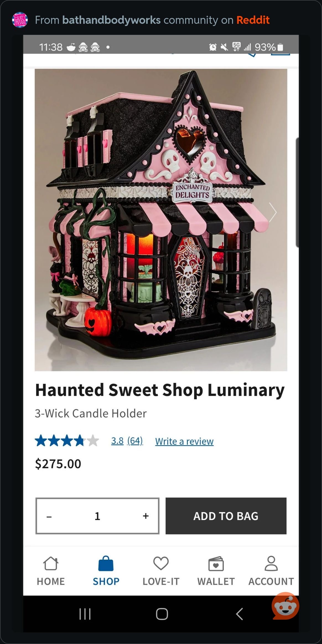322x644 pixels.
Task: Decrease quantity with minus button
Action: click(x=49, y=516)
